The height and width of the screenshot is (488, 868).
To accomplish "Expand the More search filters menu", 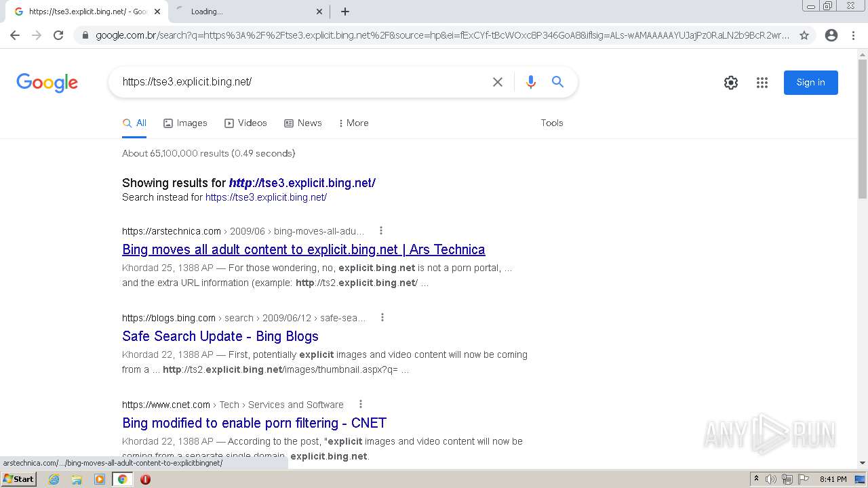I will (x=353, y=123).
